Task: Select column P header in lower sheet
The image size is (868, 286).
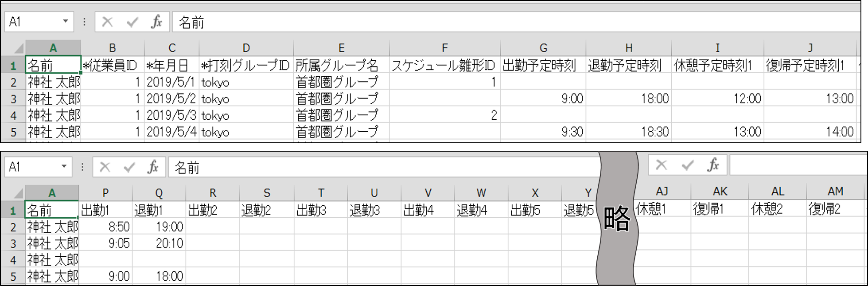Action: click(x=105, y=193)
